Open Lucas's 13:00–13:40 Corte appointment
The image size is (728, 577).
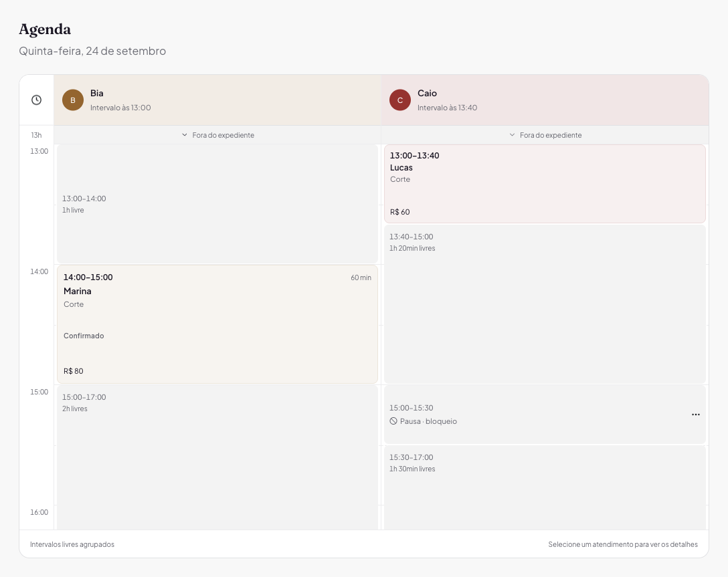coord(545,184)
